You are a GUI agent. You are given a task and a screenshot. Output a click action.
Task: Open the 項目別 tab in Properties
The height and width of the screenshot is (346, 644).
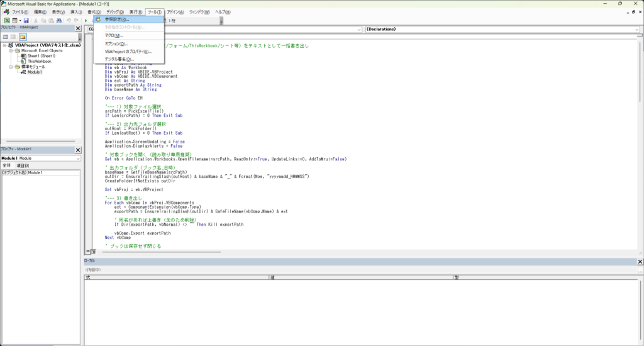(x=23, y=165)
